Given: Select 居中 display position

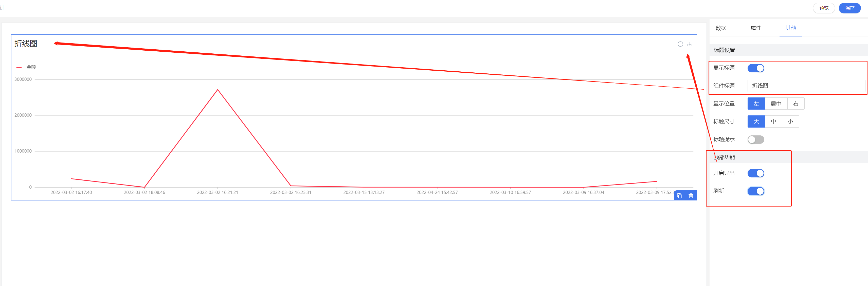Looking at the screenshot, I should pos(776,104).
